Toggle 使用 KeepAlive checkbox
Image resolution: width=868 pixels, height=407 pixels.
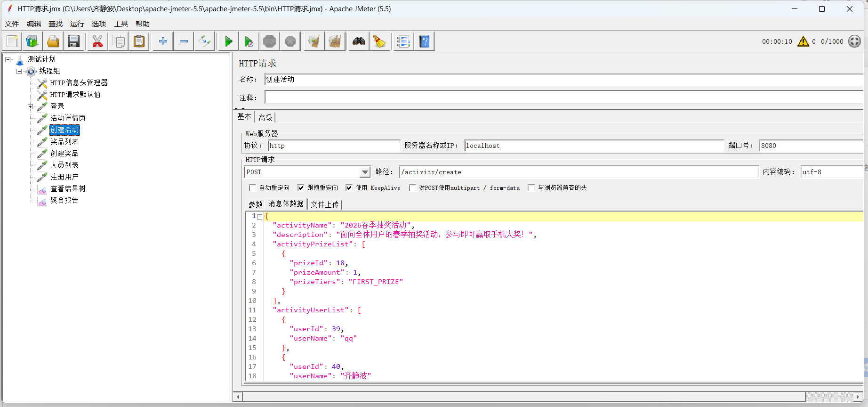(x=349, y=187)
